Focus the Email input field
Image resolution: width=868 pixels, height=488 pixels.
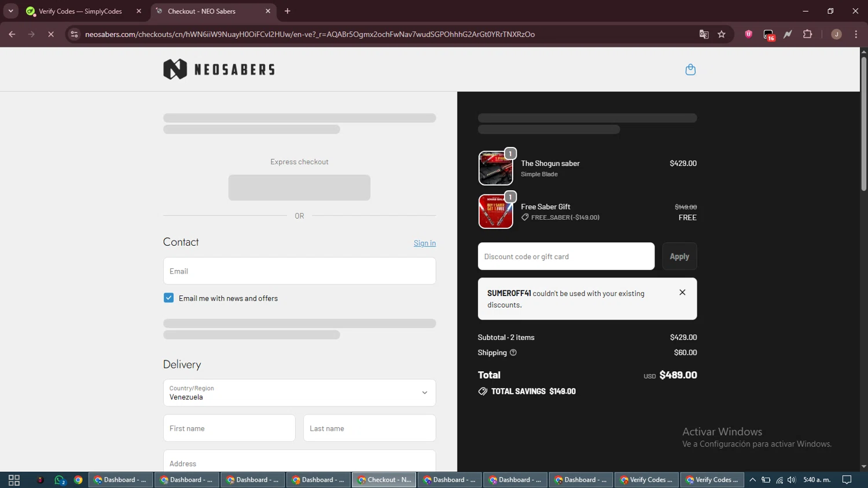coord(299,271)
